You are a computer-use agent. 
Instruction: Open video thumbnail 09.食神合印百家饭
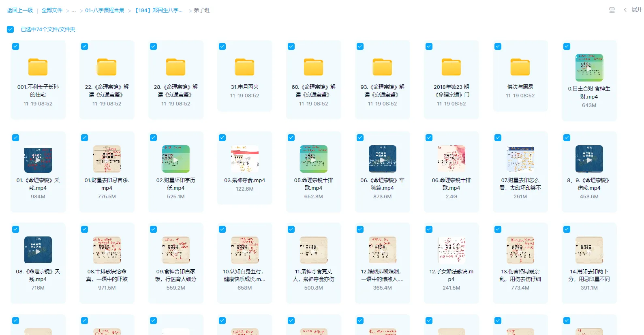coord(176,250)
